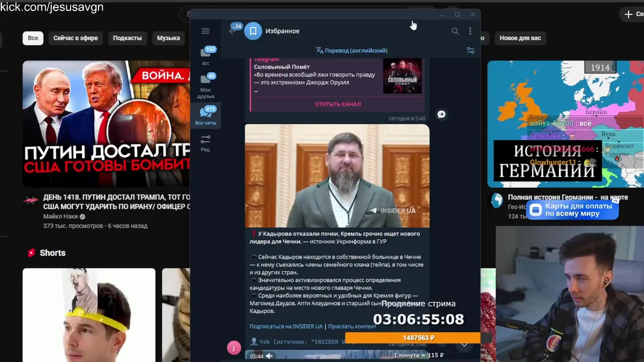Select the Подкасты filter chip
This screenshot has height=362, width=644.
(x=127, y=38)
